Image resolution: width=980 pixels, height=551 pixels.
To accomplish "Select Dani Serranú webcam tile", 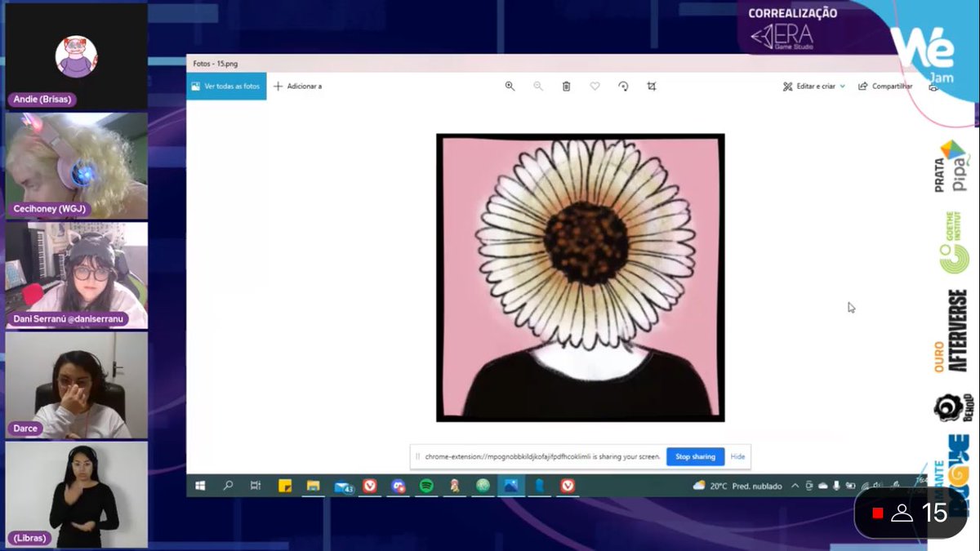I will coord(76,276).
